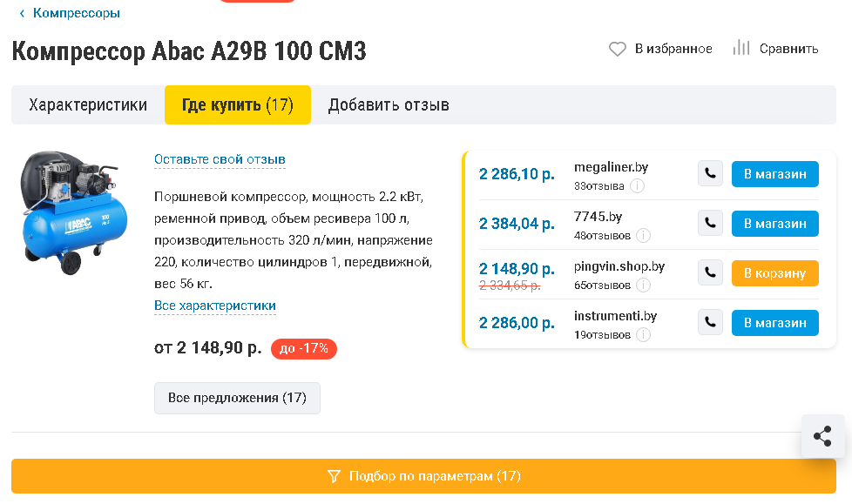This screenshot has height=504, width=852.
Task: Go to instrumenti.by store with В магазин
Action: click(774, 323)
